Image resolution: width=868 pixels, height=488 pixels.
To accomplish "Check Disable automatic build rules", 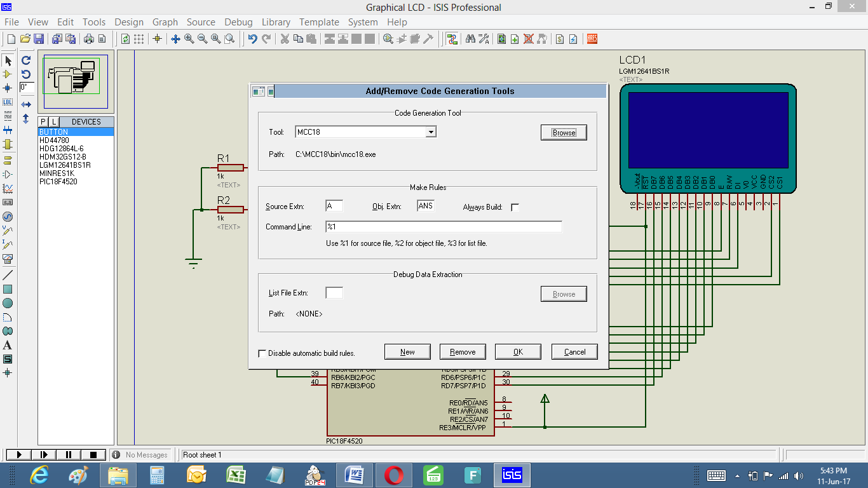I will (262, 351).
